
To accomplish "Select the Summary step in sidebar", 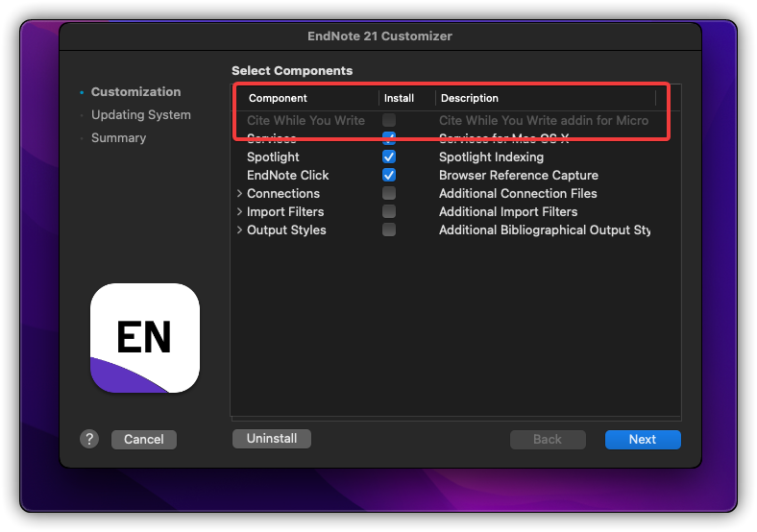I will click(x=119, y=138).
